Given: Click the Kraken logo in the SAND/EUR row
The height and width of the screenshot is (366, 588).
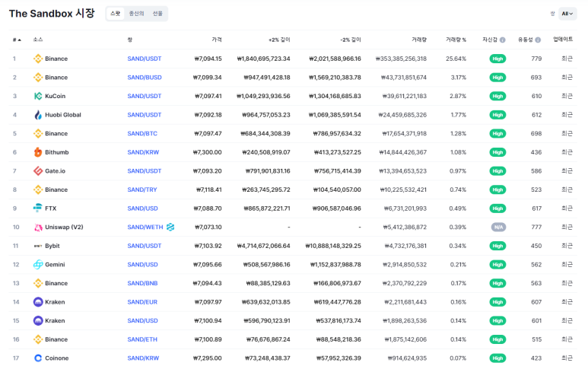Looking at the screenshot, I should (38, 302).
